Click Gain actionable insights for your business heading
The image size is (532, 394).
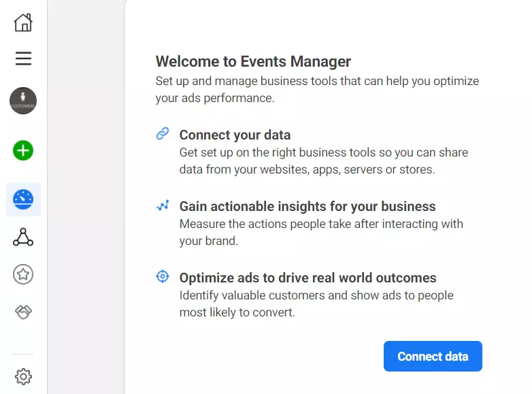[x=307, y=206]
